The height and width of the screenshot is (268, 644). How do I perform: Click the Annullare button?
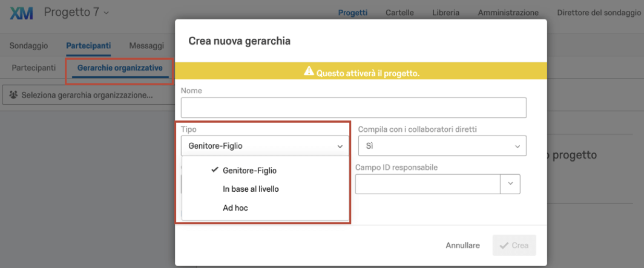pos(462,246)
